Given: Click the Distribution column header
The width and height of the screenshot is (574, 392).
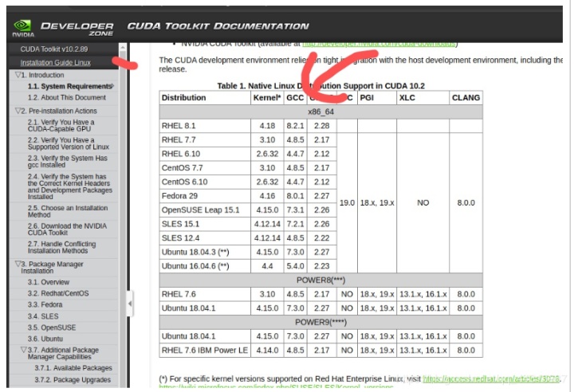Looking at the screenshot, I should click(x=205, y=98).
